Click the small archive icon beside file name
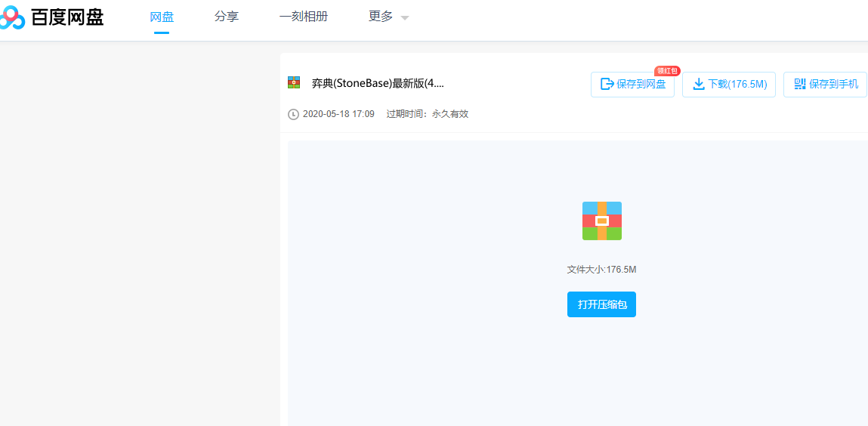This screenshot has width=868, height=426. (x=294, y=83)
